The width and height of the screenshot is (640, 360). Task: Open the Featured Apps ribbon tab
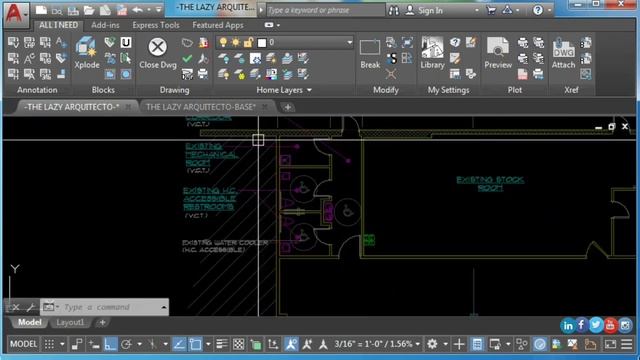pos(218,25)
